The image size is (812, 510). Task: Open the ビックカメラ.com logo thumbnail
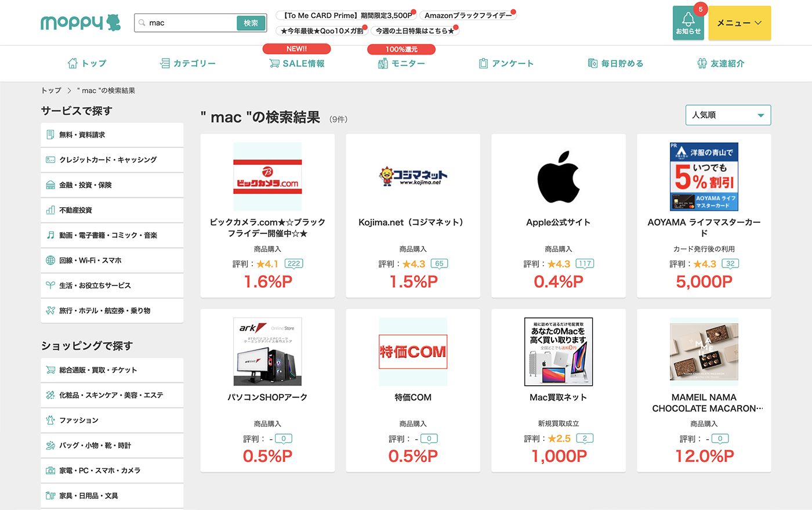(x=267, y=176)
